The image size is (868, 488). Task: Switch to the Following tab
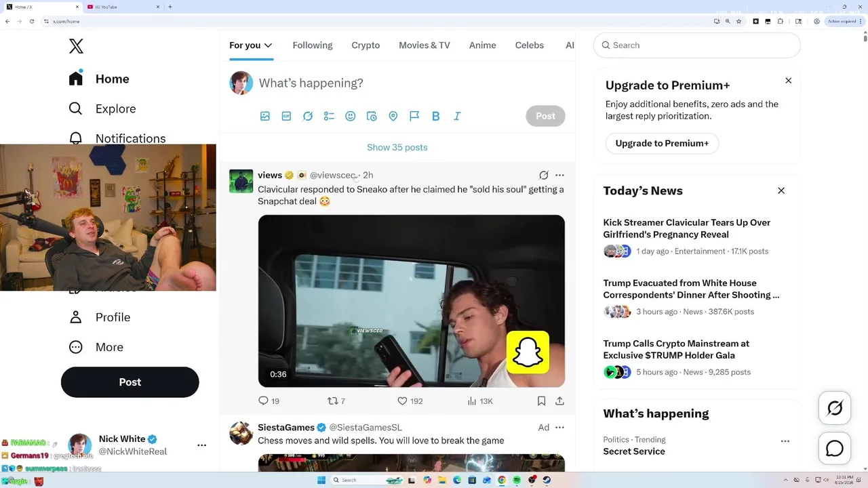[313, 45]
